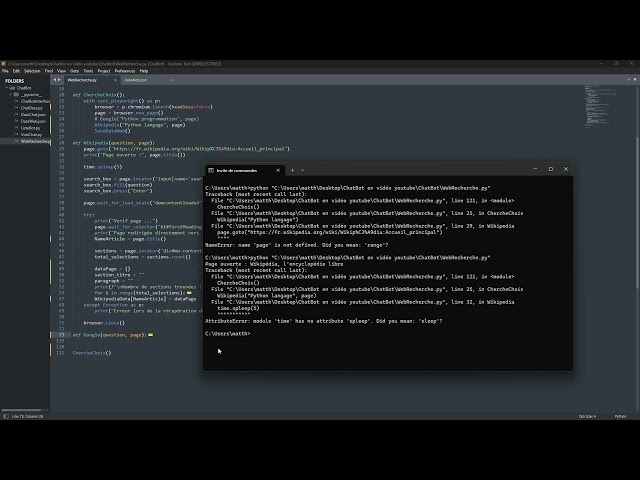
Task: Click the minimap on the editor's right side
Action: pyautogui.click(x=600, y=100)
